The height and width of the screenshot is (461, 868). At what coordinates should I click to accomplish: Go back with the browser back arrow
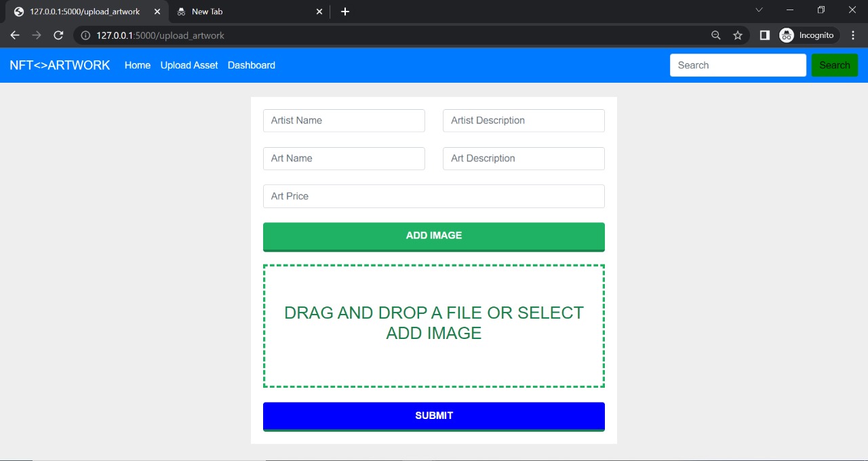tap(15, 35)
